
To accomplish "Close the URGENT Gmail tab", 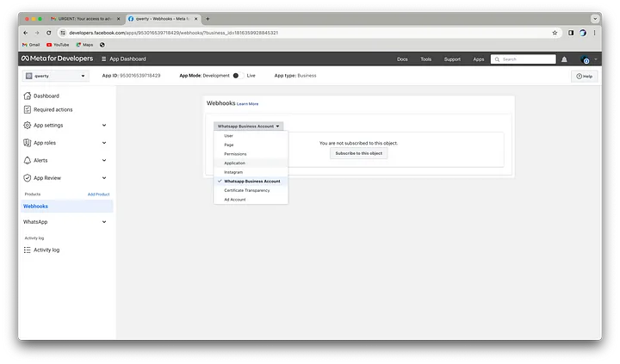I will click(118, 19).
